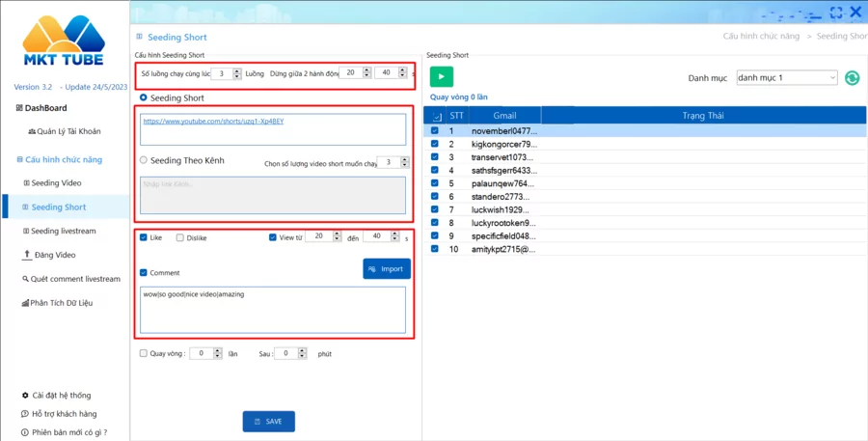
Task: Toggle the Comment checkbox
Action: [144, 272]
